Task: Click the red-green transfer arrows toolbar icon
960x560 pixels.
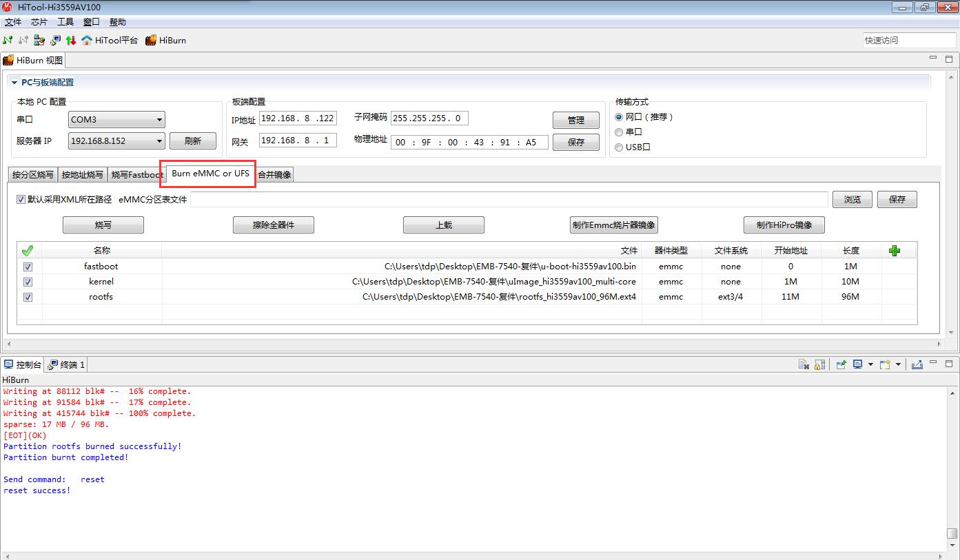Action: point(71,40)
